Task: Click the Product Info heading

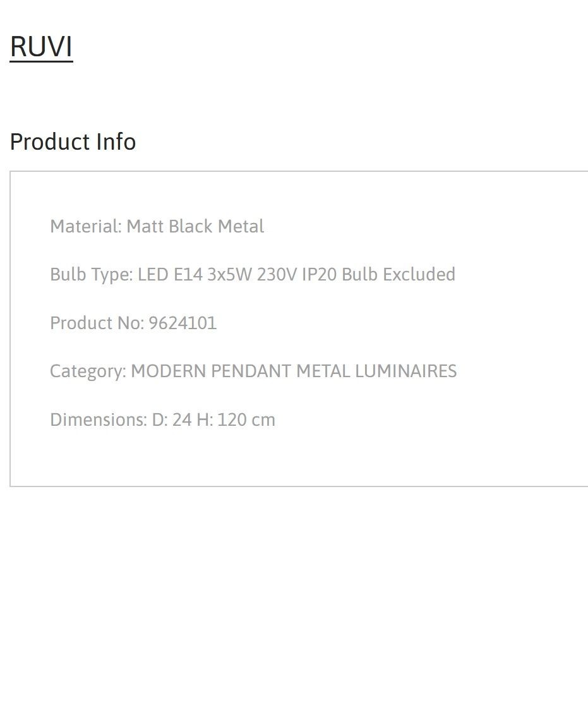Action: 73,142
